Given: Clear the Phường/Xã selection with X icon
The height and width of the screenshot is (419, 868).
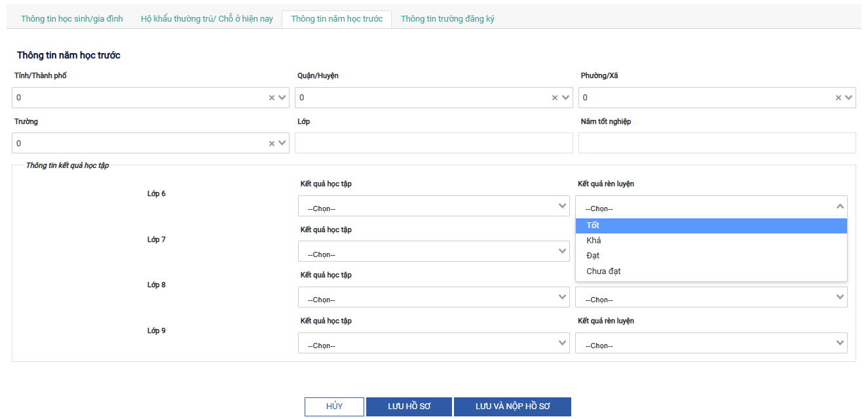Looking at the screenshot, I should pos(838,98).
